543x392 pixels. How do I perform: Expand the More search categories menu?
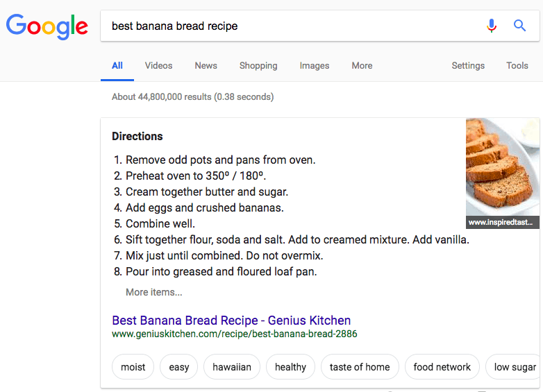362,66
